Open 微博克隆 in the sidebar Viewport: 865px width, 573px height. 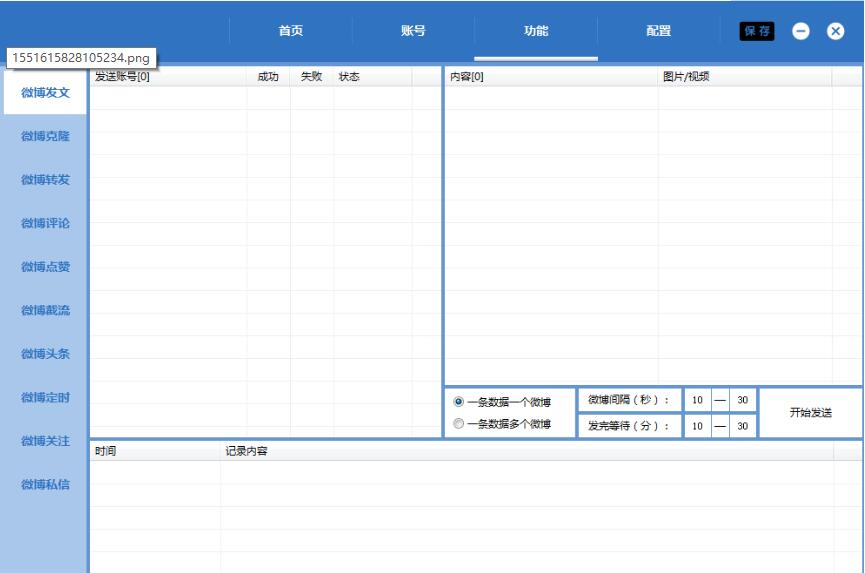45,136
